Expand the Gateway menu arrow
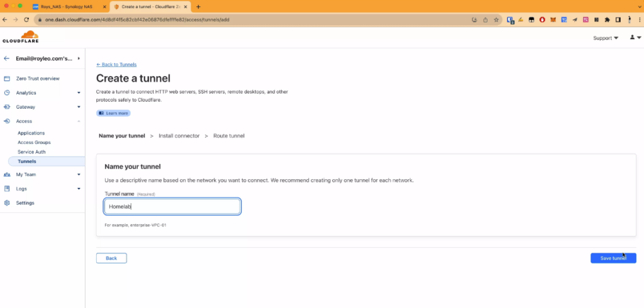The width and height of the screenshot is (644, 308). click(79, 107)
